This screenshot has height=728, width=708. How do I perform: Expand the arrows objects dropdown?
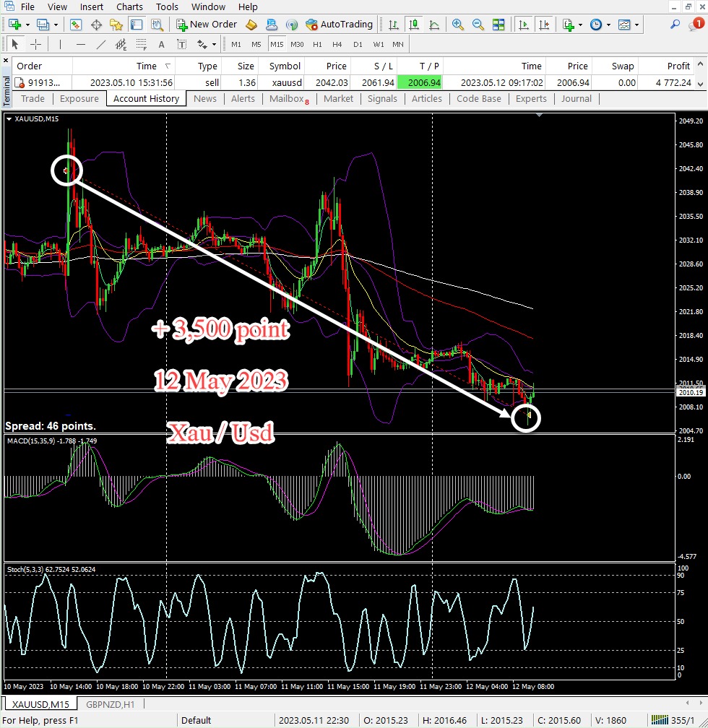(214, 45)
